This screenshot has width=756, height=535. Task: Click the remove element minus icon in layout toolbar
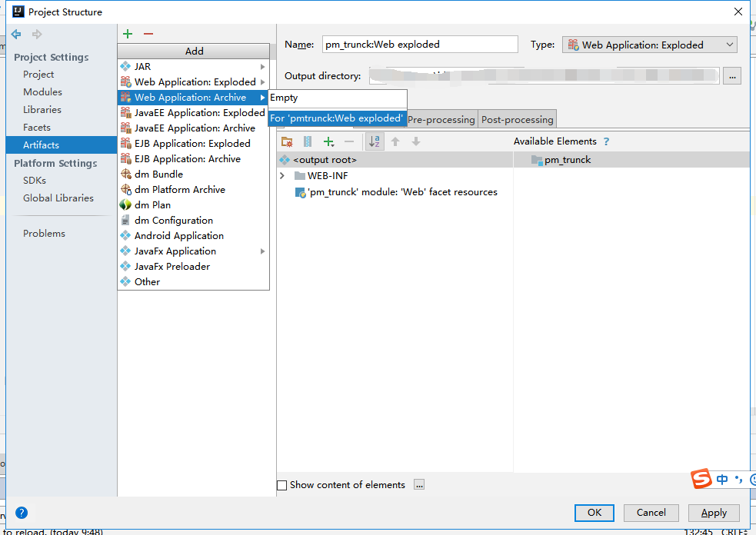(x=349, y=141)
